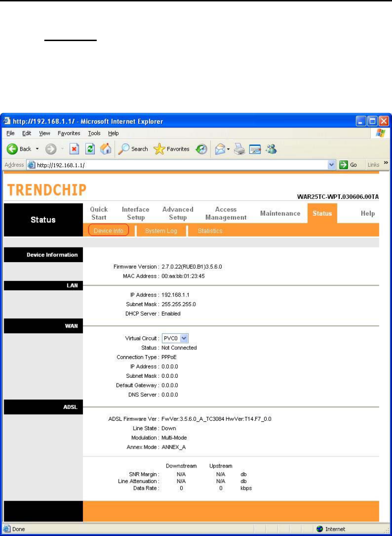The height and width of the screenshot is (536, 392).
Task: Click the Refresh page icon
Action: click(90, 149)
